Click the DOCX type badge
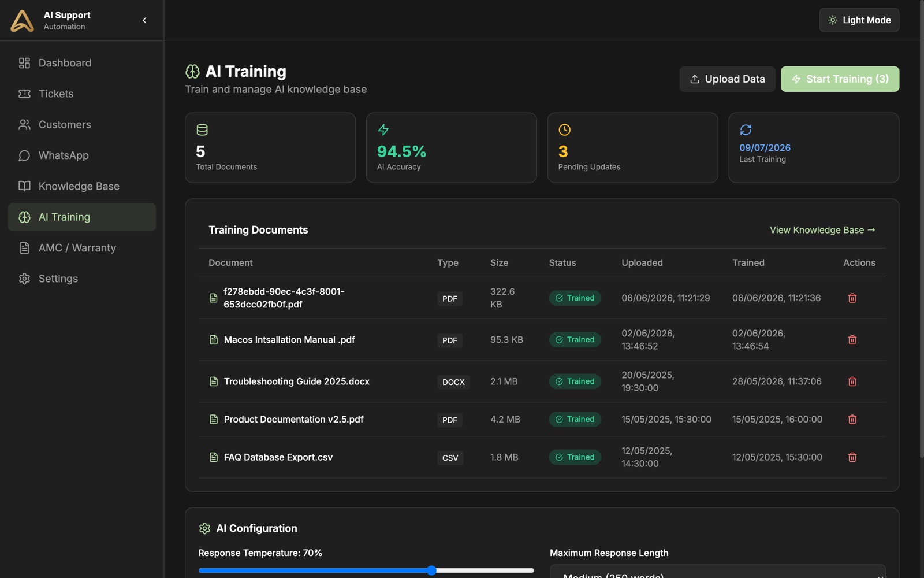 453,382
